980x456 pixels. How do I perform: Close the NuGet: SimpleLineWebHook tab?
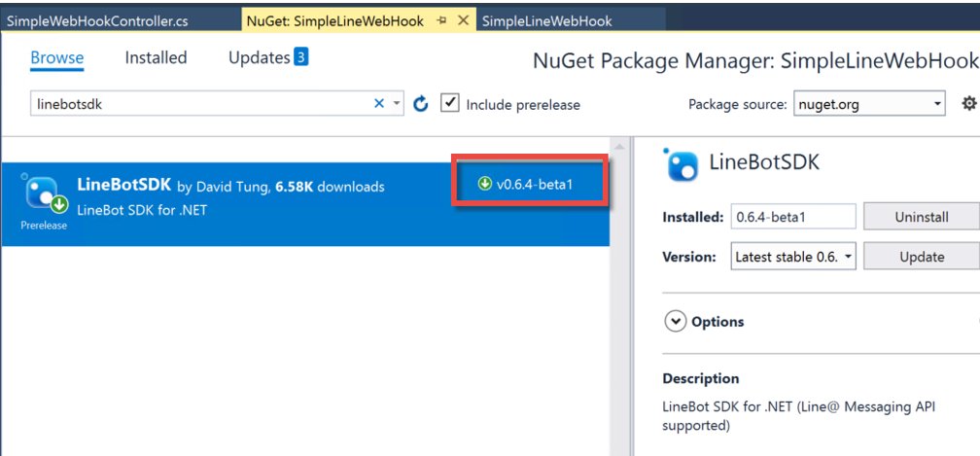point(463,20)
